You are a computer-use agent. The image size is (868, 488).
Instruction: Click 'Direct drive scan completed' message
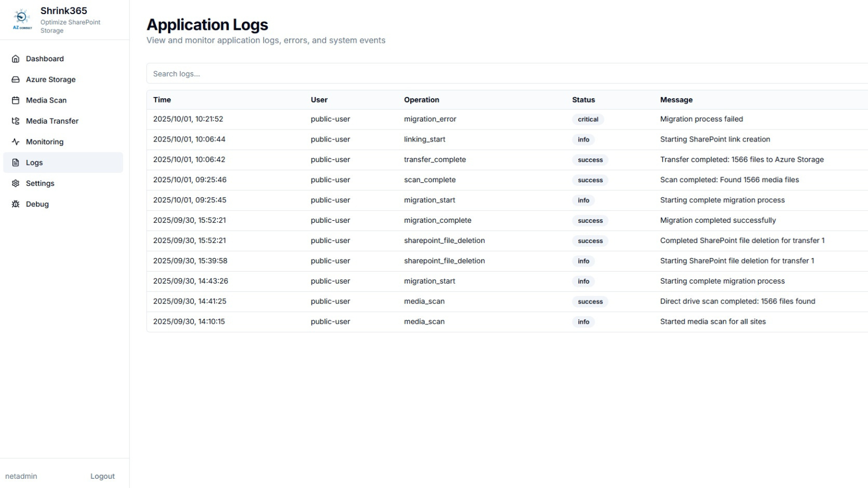(738, 301)
